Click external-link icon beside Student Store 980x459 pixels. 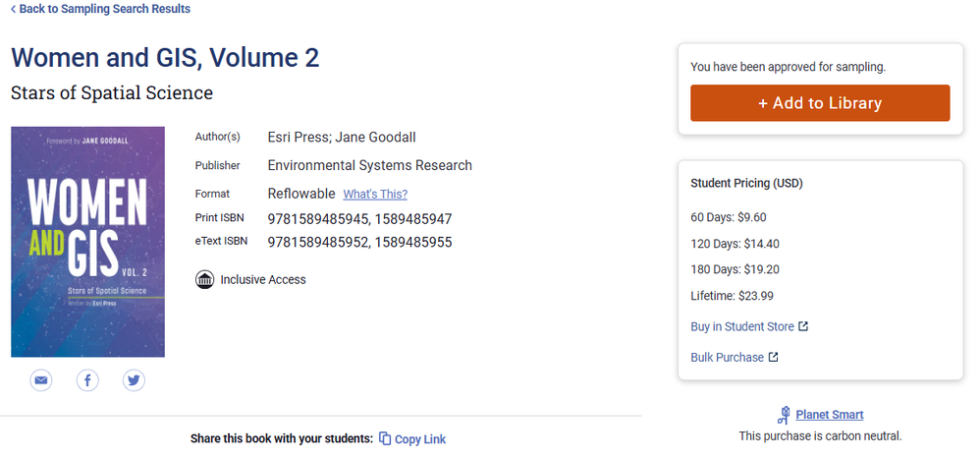pyautogui.click(x=803, y=326)
